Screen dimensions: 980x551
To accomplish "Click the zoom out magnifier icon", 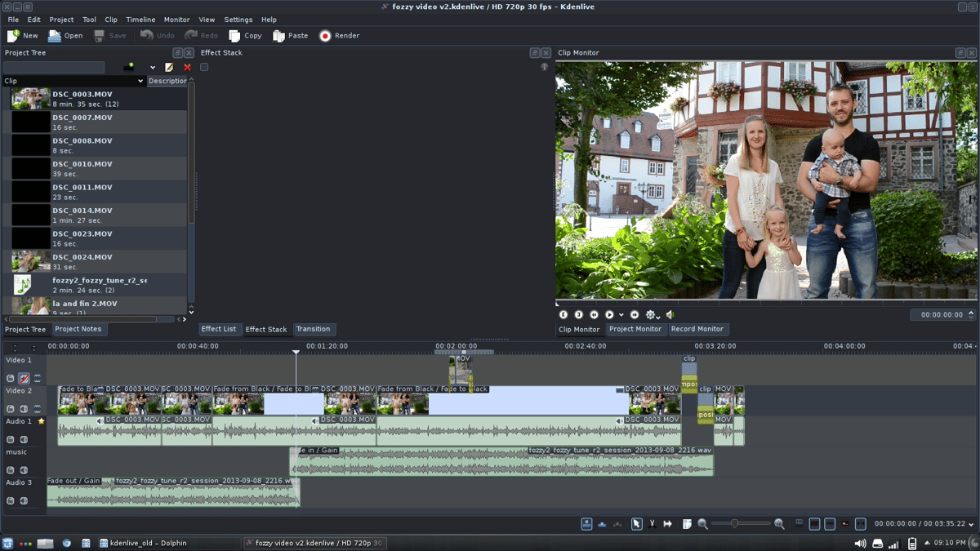I will pos(702,524).
